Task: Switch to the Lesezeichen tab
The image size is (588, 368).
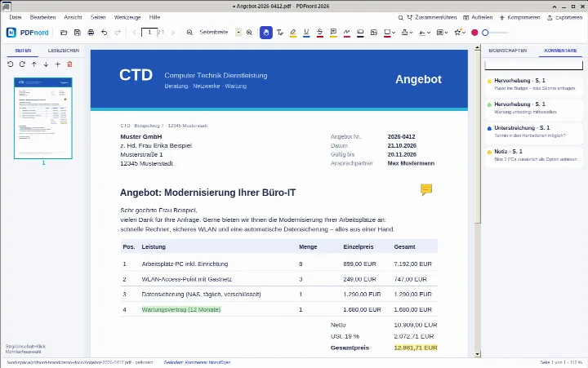Action: 64,51
